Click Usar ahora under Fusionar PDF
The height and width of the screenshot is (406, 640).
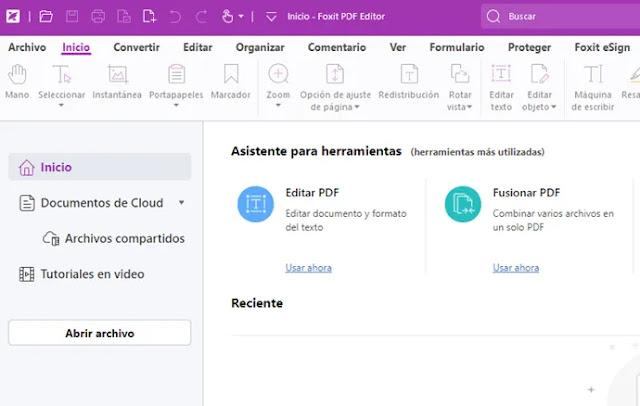click(x=516, y=268)
